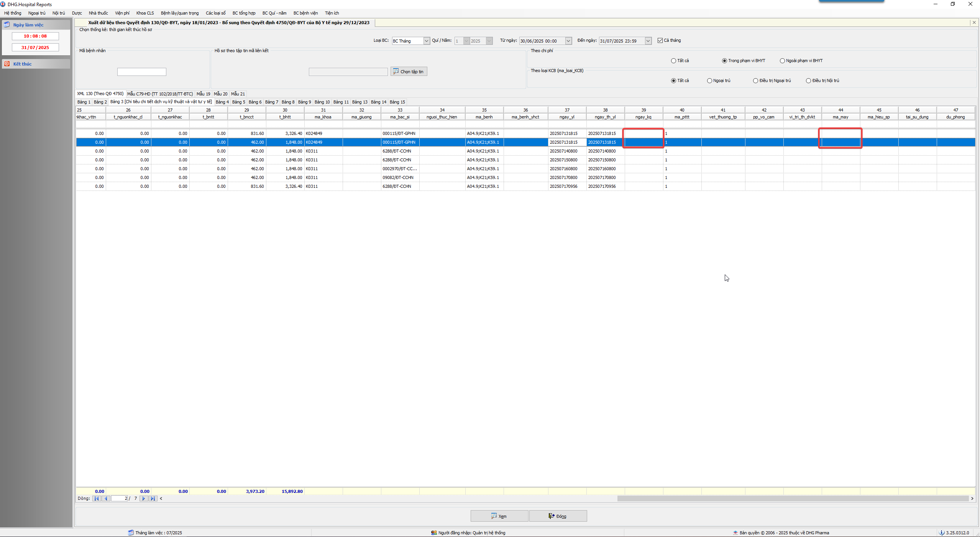Click the version info icon in status bar
The image size is (980, 537).
coord(941,532)
